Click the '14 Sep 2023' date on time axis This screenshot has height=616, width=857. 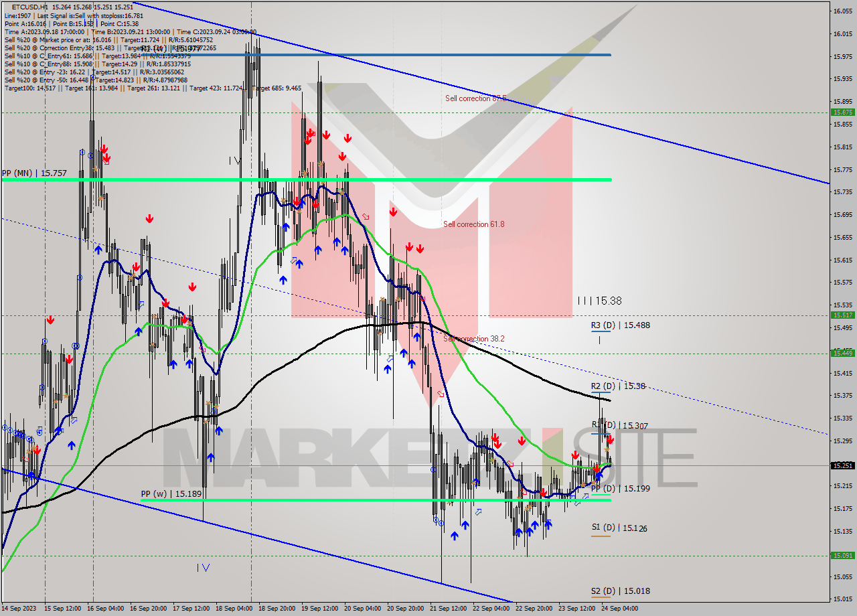[18, 609]
